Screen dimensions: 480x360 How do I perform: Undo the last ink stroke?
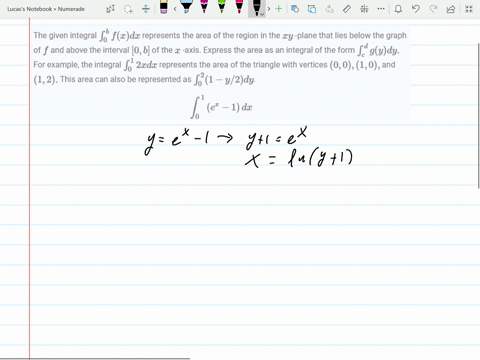point(416,9)
